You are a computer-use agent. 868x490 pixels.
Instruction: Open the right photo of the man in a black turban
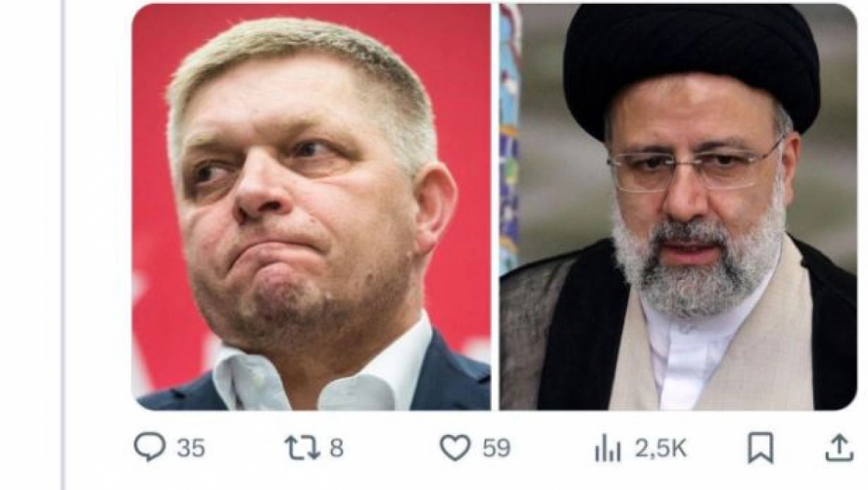coord(679,206)
